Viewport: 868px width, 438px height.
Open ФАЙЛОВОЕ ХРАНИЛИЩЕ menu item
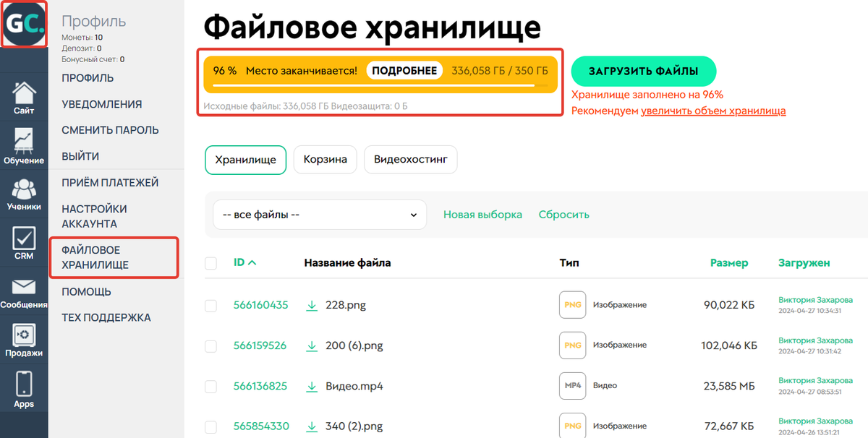pyautogui.click(x=95, y=257)
